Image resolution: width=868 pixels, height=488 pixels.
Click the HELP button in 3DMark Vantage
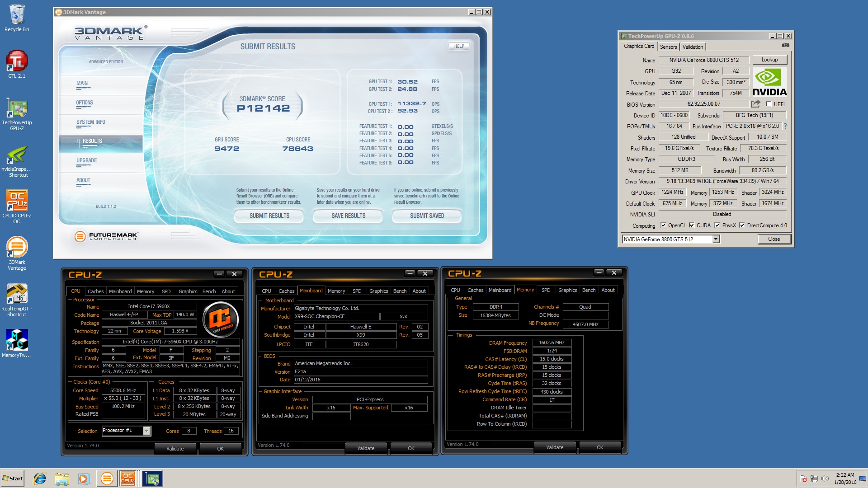pyautogui.click(x=459, y=46)
